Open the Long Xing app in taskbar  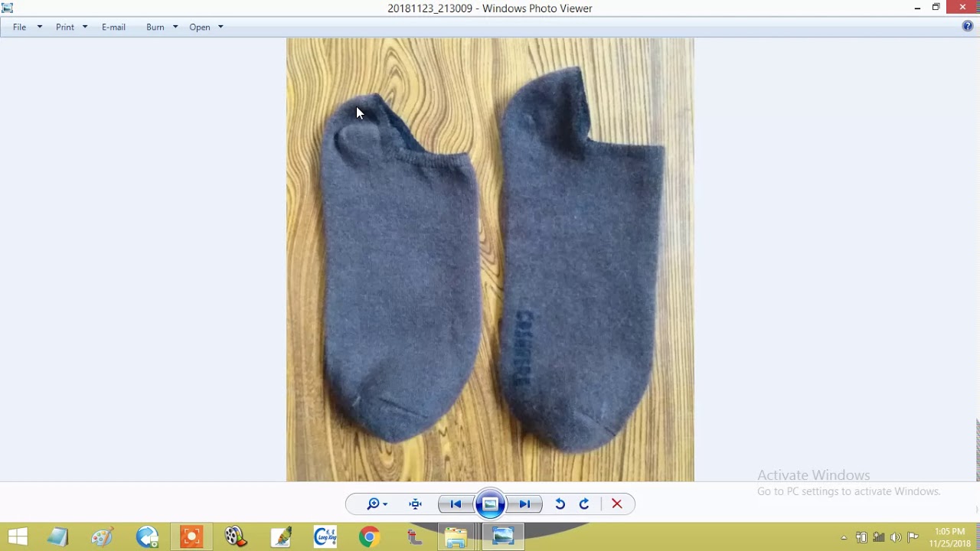point(325,536)
